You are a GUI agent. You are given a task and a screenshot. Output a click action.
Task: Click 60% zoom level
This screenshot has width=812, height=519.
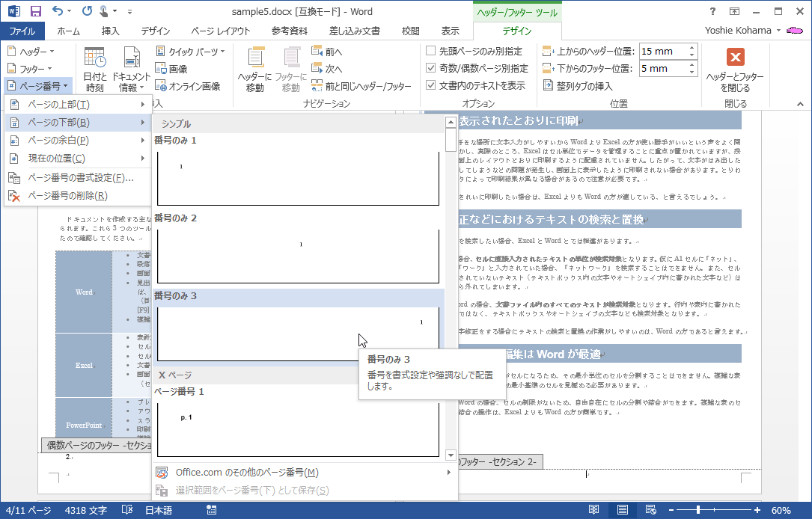(x=781, y=510)
